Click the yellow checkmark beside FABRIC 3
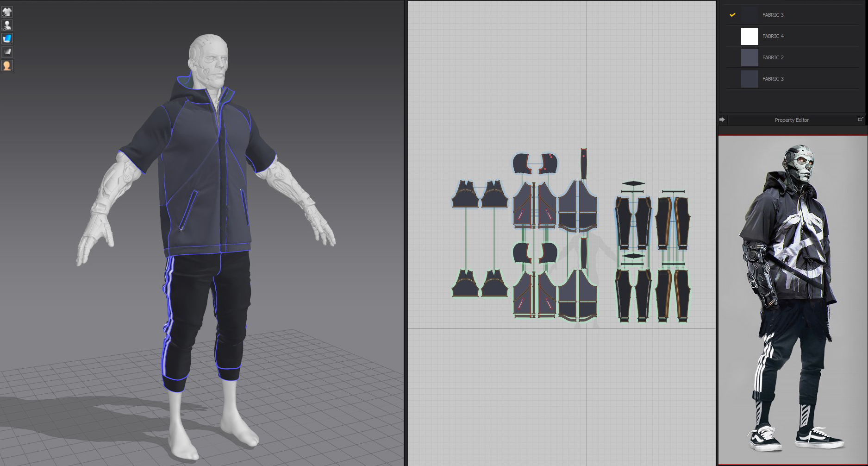Viewport: 868px width, 466px height. pos(732,15)
